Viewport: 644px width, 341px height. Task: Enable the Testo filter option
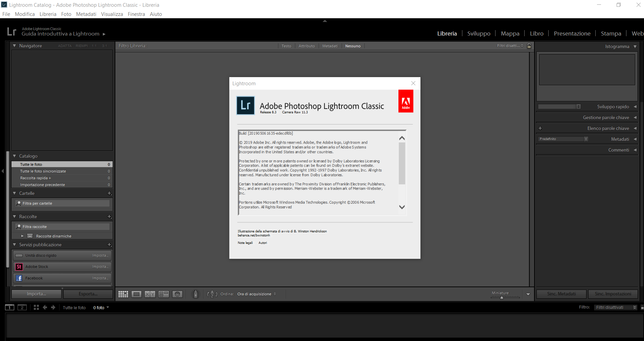point(286,46)
